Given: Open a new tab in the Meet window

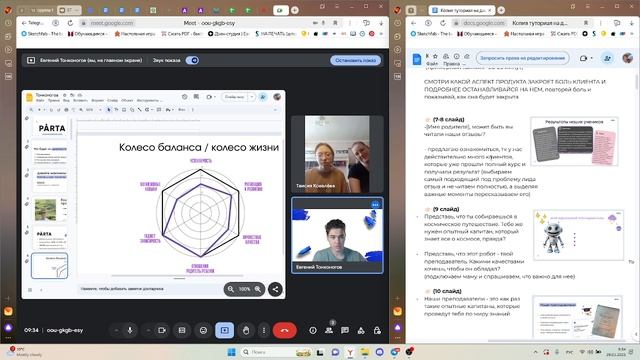Looking at the screenshot, I should coord(295,10).
